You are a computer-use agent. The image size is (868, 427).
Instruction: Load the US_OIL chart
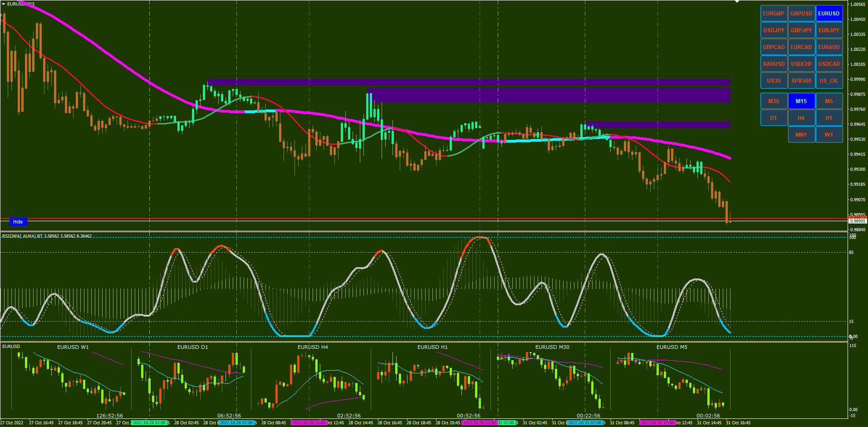point(829,80)
